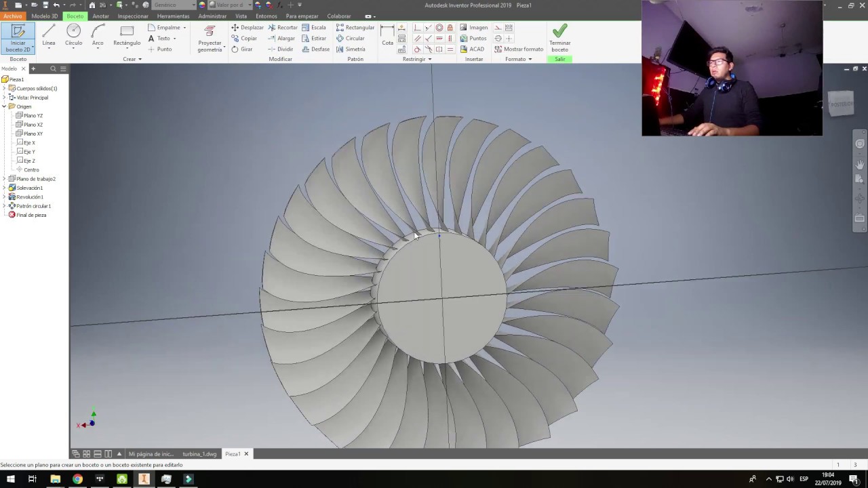The width and height of the screenshot is (868, 488).
Task: Collapse the Origen folder
Action: tap(4, 106)
